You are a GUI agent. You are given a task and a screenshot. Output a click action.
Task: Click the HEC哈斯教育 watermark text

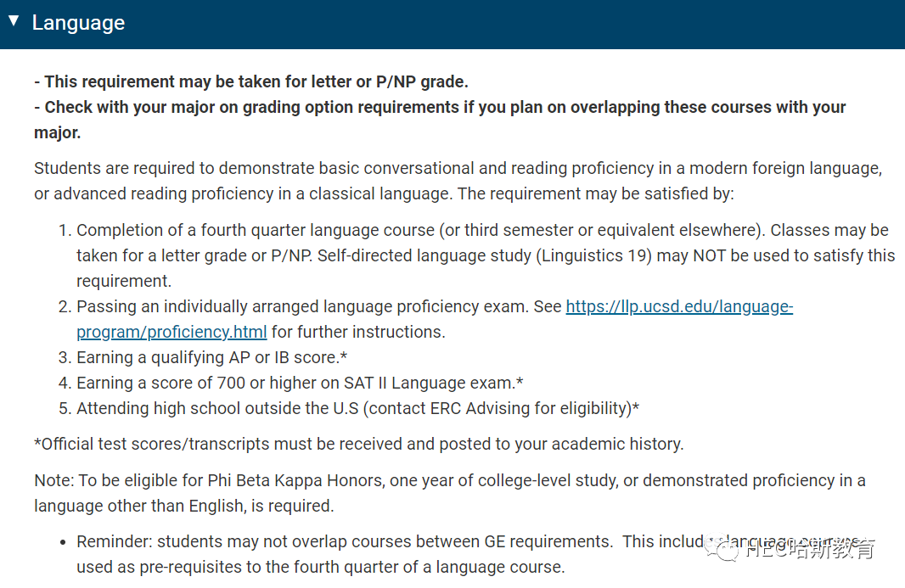click(811, 549)
